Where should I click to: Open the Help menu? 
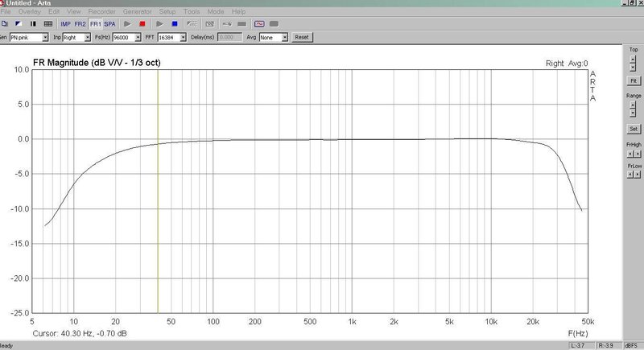coord(238,11)
